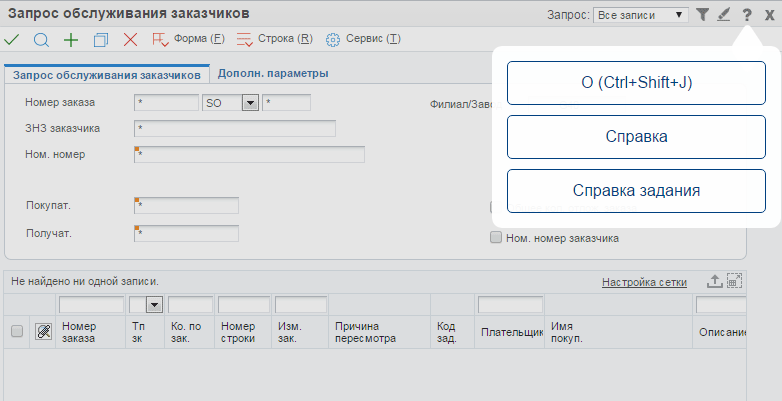Screen dimensions: 782x401
Task: Click the green checkmark Select icon
Action: (x=12, y=40)
